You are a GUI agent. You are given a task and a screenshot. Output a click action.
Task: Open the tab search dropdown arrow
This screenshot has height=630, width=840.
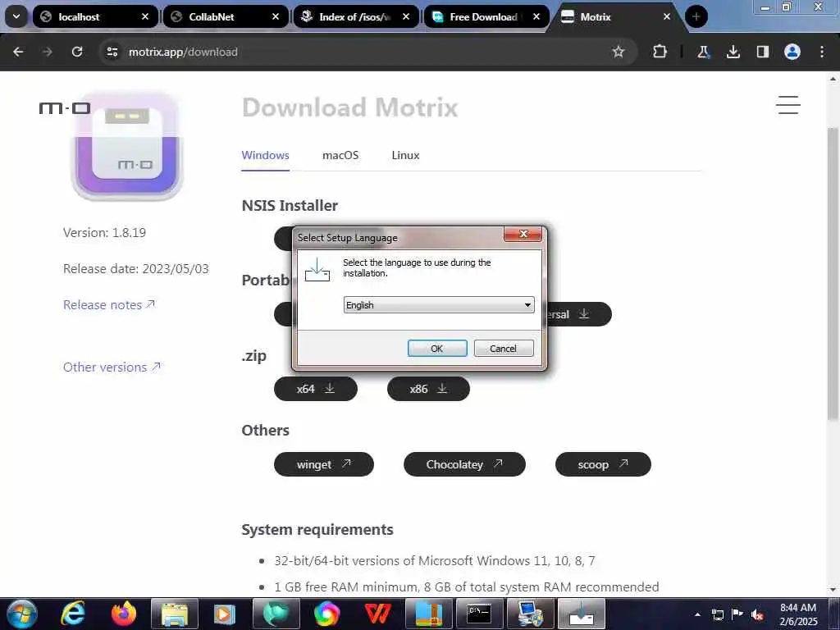click(16, 16)
